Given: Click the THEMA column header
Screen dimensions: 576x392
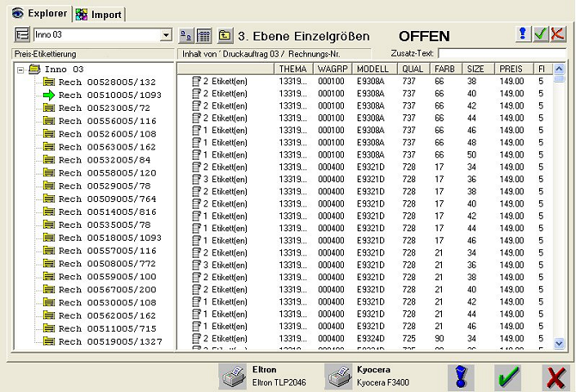Looking at the screenshot, I should tap(293, 69).
